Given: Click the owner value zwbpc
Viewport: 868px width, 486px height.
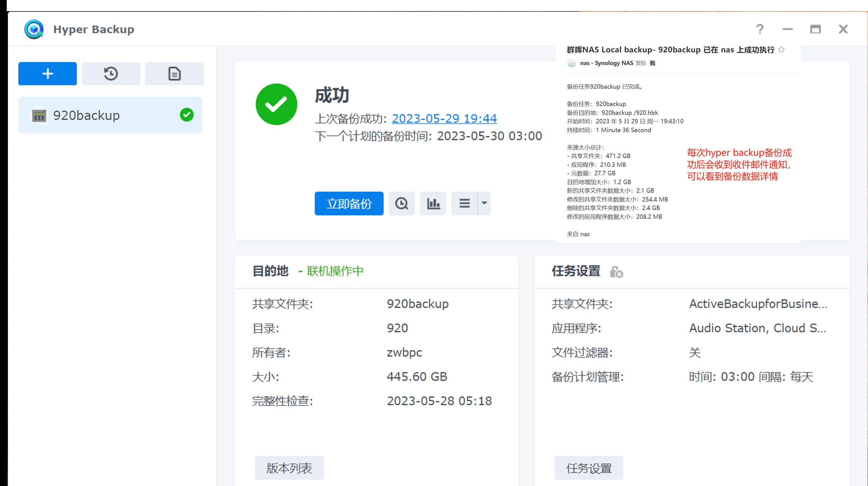Looking at the screenshot, I should pyautogui.click(x=404, y=352).
